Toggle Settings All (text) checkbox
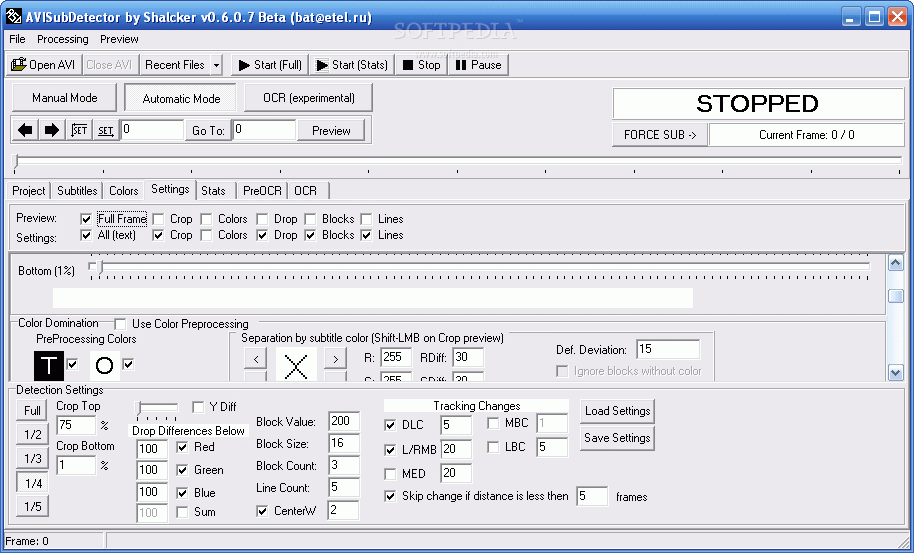Image resolution: width=914 pixels, height=553 pixels. pos(86,235)
